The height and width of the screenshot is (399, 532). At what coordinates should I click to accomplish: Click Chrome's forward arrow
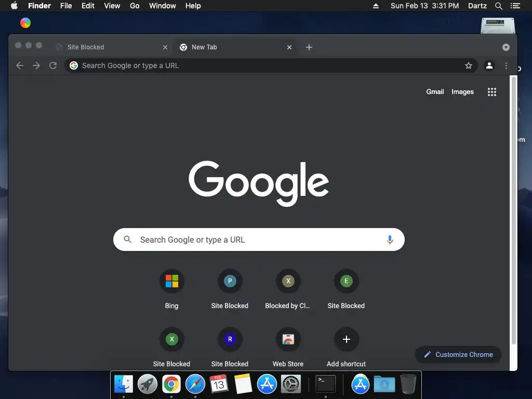coord(36,65)
